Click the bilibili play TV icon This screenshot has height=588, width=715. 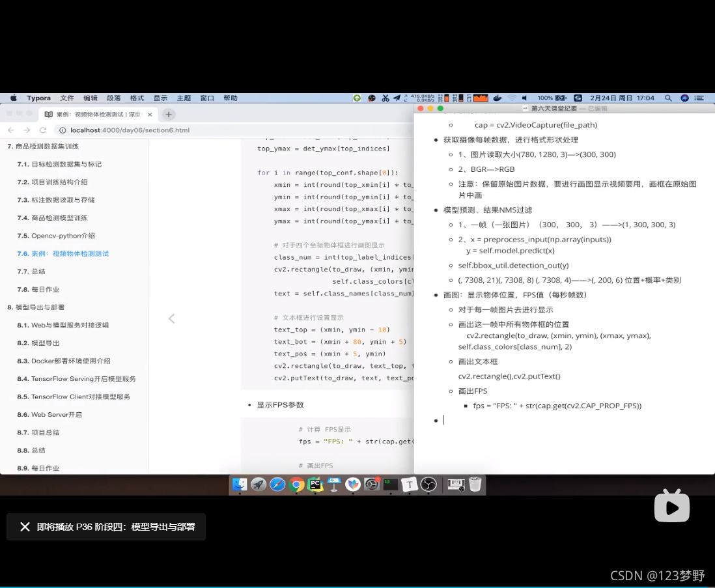click(671, 506)
